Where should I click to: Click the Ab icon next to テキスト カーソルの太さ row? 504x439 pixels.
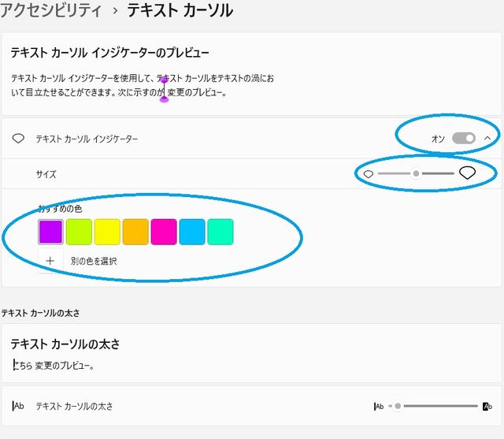[19, 406]
